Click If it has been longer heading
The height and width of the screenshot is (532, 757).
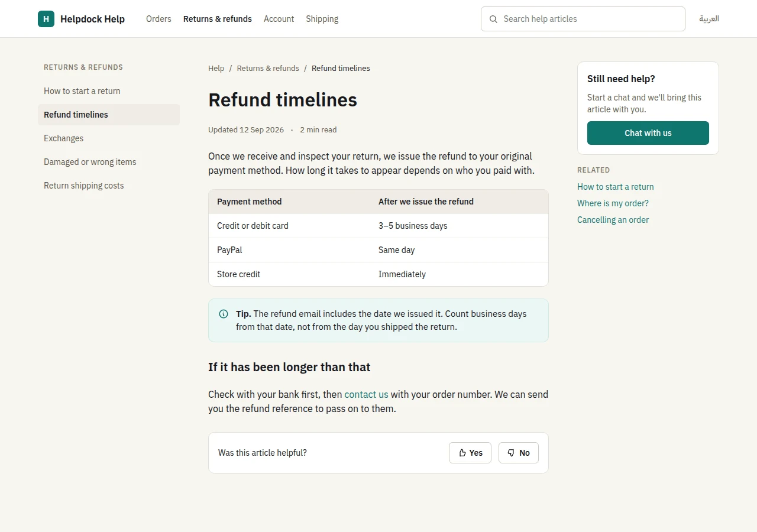pos(289,367)
